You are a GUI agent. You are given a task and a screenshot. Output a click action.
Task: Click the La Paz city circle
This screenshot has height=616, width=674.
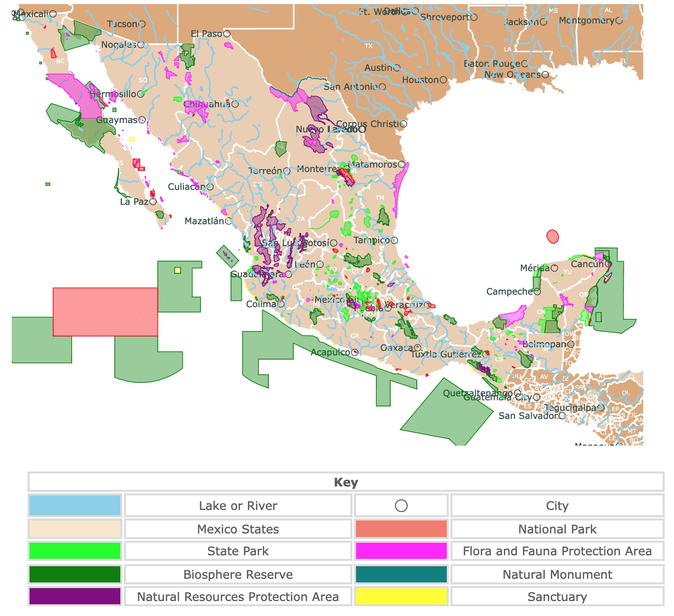154,202
